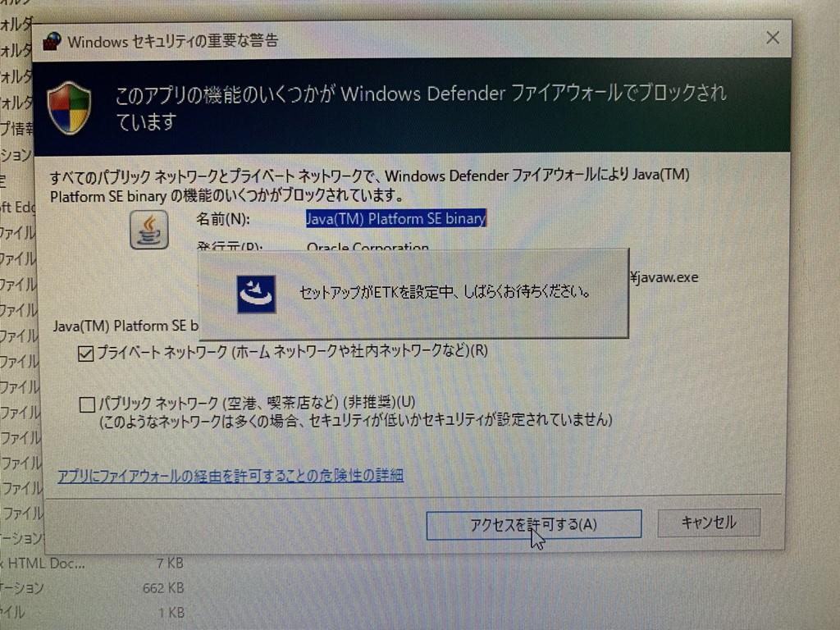Click the 662 KB file size entry
This screenshot has height=630, width=840.
tap(163, 588)
